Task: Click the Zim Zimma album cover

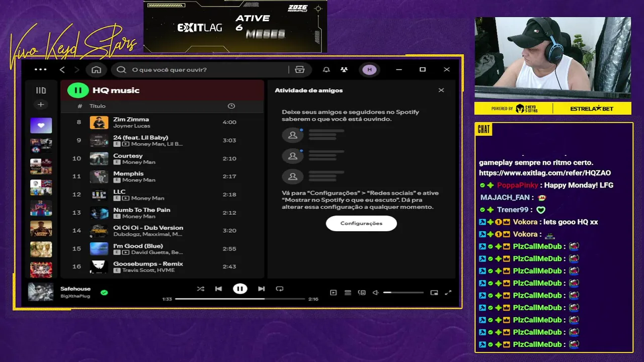Action: [99, 122]
